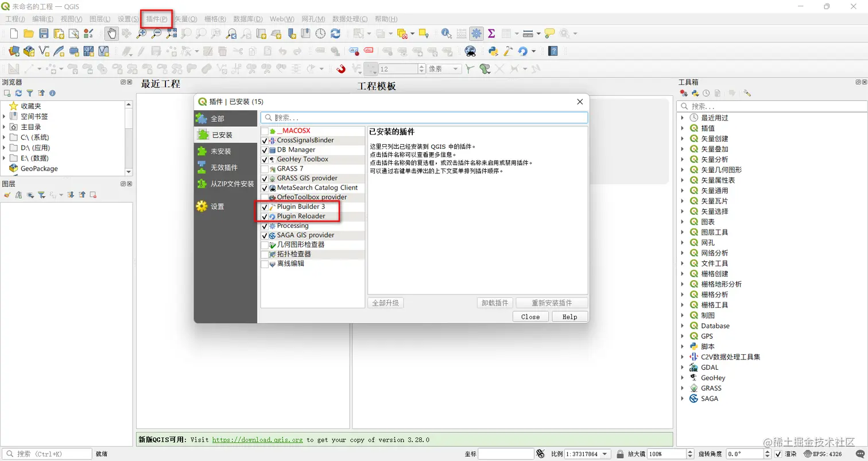The width and height of the screenshot is (868, 461).
Task: Create a new GeoPackage layer
Action: (x=29, y=51)
